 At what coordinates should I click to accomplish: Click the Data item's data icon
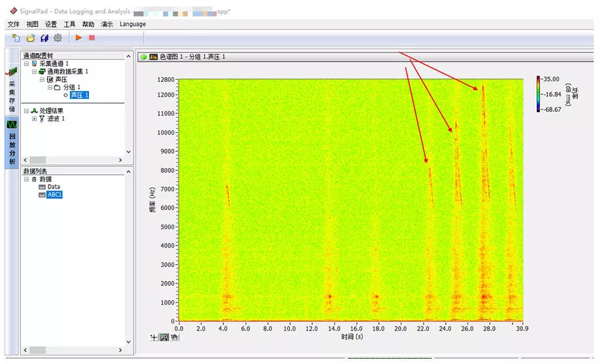pos(42,187)
